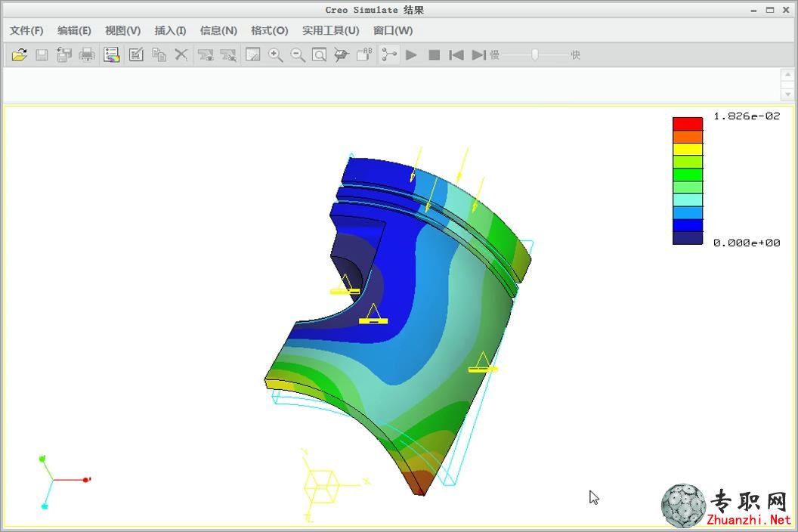Click the red legend color swatch
Screen dimensions: 798x532
point(688,124)
